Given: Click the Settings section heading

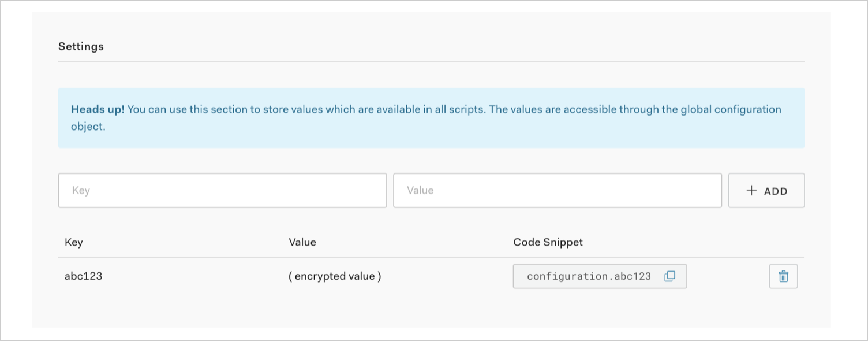Looking at the screenshot, I should 81,46.
